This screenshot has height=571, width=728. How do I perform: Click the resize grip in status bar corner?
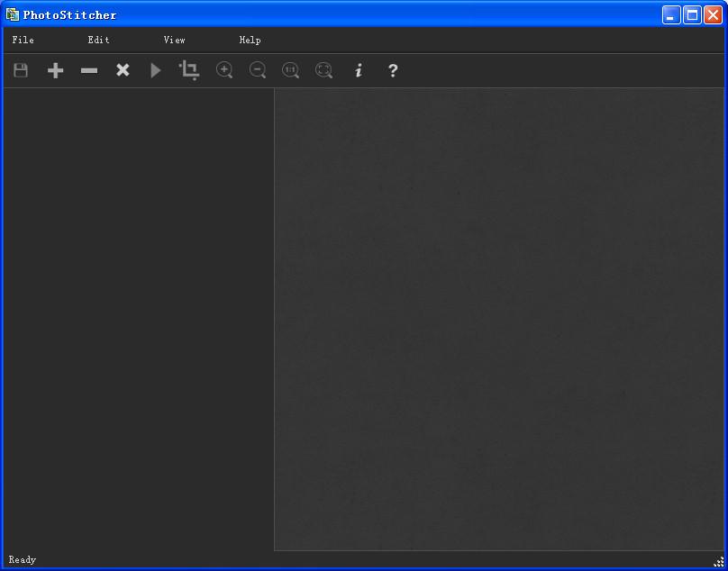coord(719,562)
